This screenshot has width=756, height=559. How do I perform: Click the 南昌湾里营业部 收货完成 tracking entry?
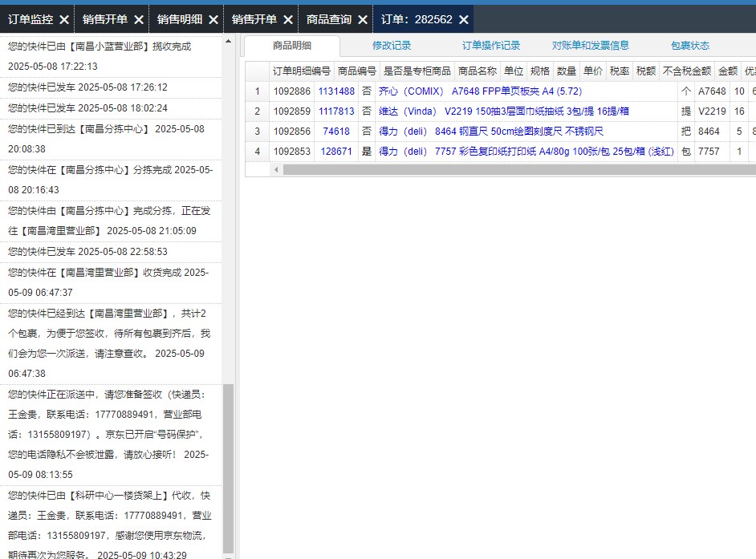click(x=111, y=282)
